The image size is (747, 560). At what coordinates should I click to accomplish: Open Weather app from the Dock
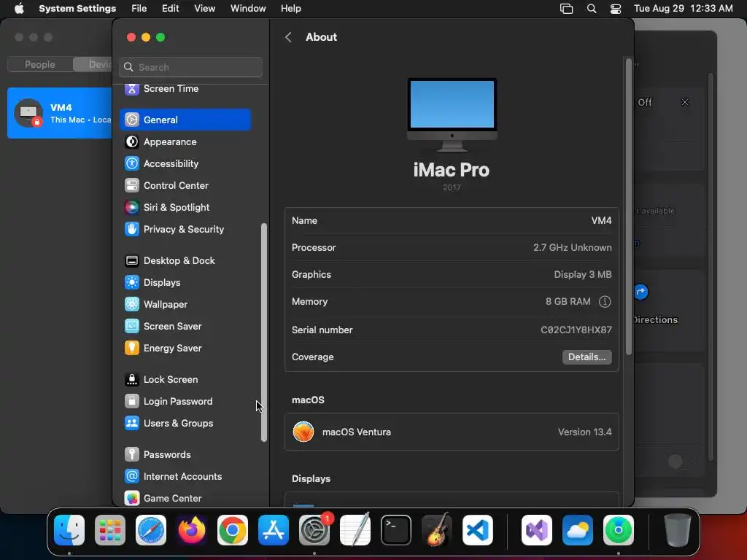(578, 530)
